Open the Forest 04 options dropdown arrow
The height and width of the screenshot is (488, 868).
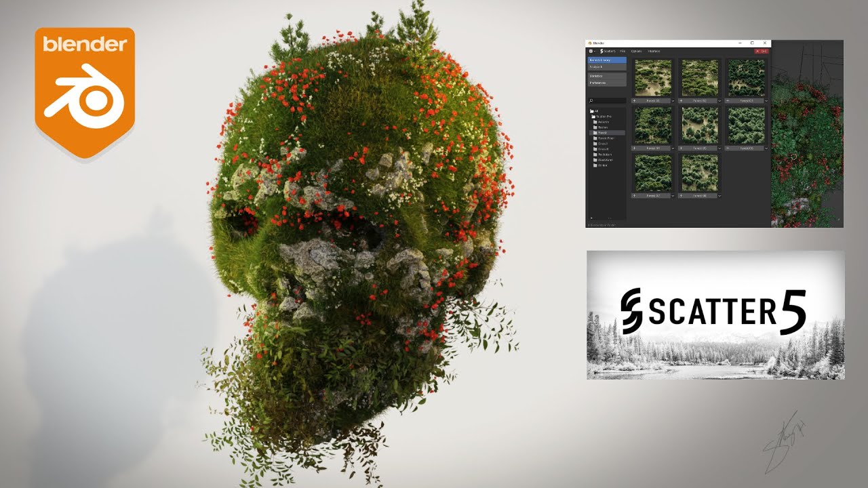point(673,148)
